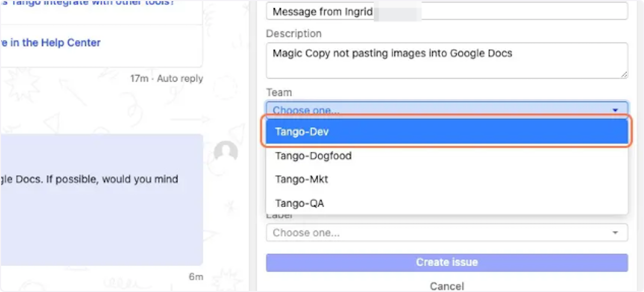Click the Create issue button

[x=447, y=262]
